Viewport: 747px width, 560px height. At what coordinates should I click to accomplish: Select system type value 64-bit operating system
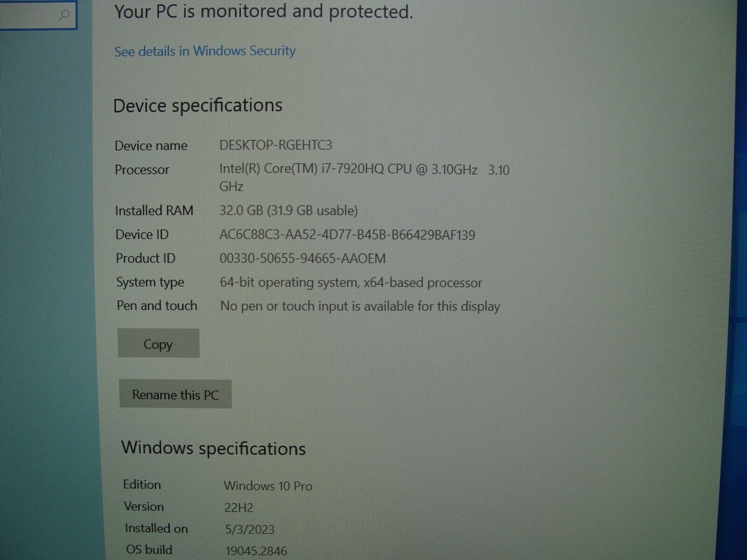pyautogui.click(x=289, y=282)
